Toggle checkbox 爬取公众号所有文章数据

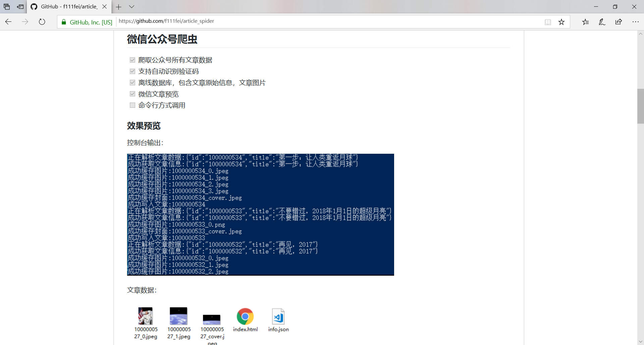[x=132, y=60]
